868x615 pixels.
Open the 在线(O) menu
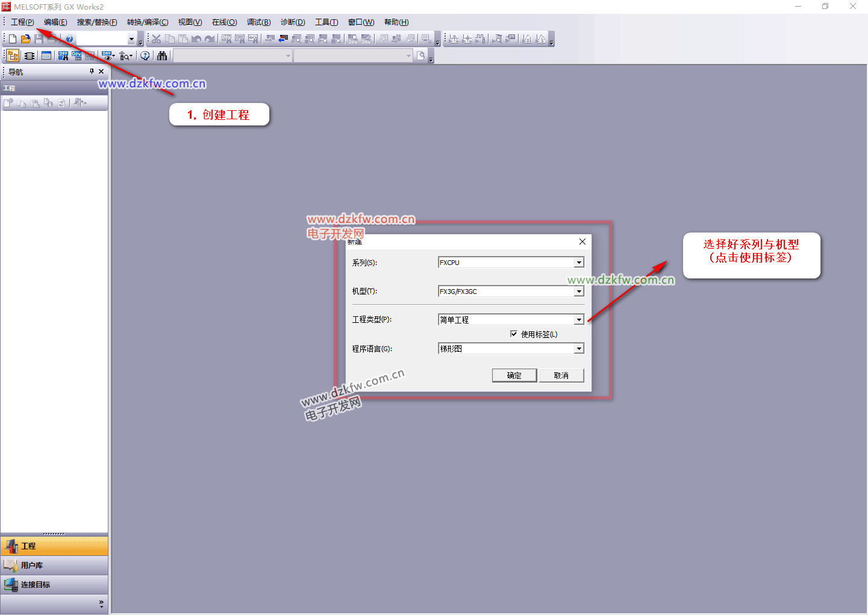tap(224, 22)
